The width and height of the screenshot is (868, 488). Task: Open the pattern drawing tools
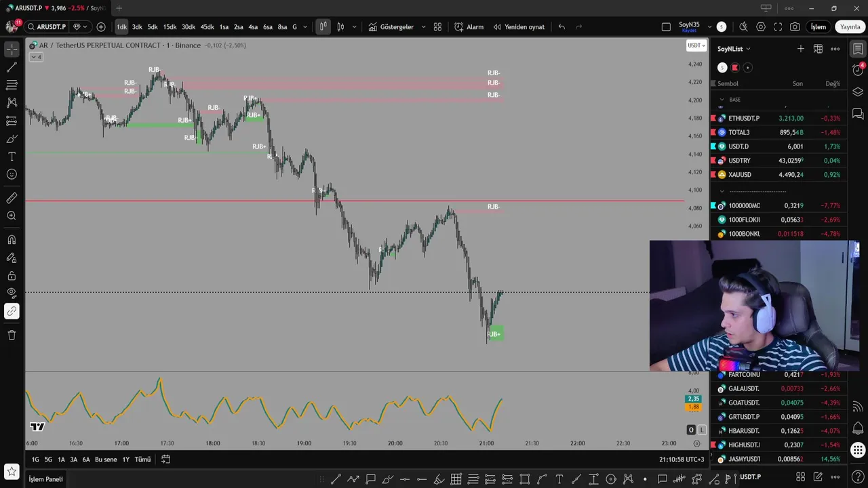point(12,103)
